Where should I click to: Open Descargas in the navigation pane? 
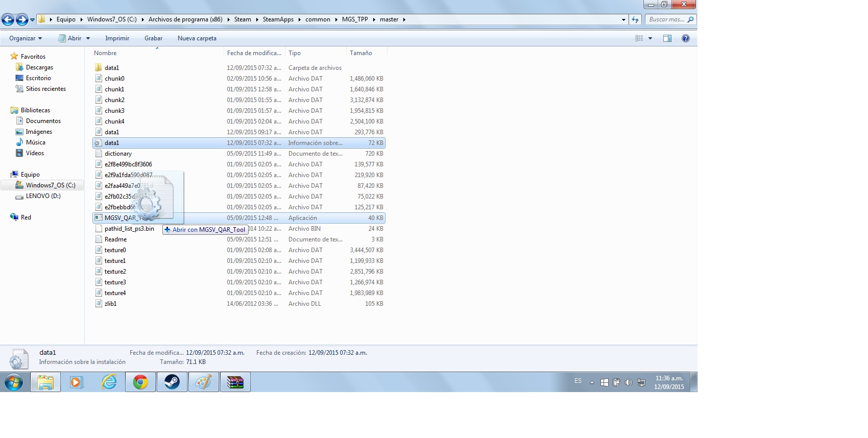point(39,67)
